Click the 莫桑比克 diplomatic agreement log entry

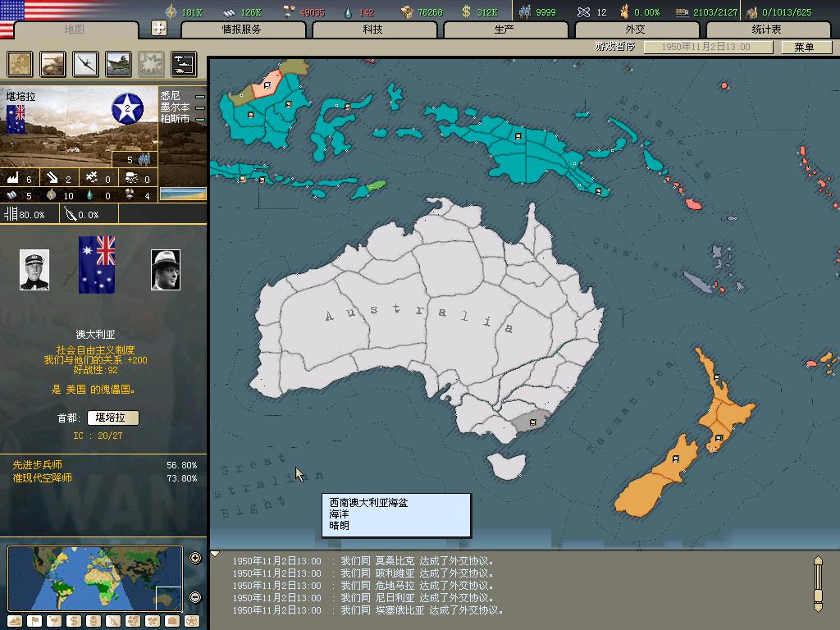click(x=363, y=561)
